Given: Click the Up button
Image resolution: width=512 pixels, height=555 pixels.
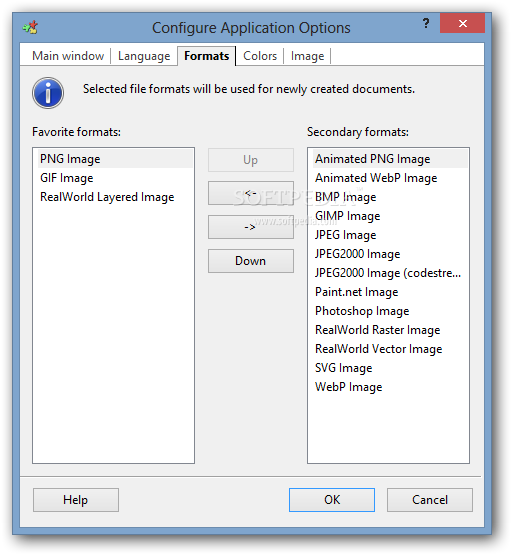Looking at the screenshot, I should click(x=251, y=160).
